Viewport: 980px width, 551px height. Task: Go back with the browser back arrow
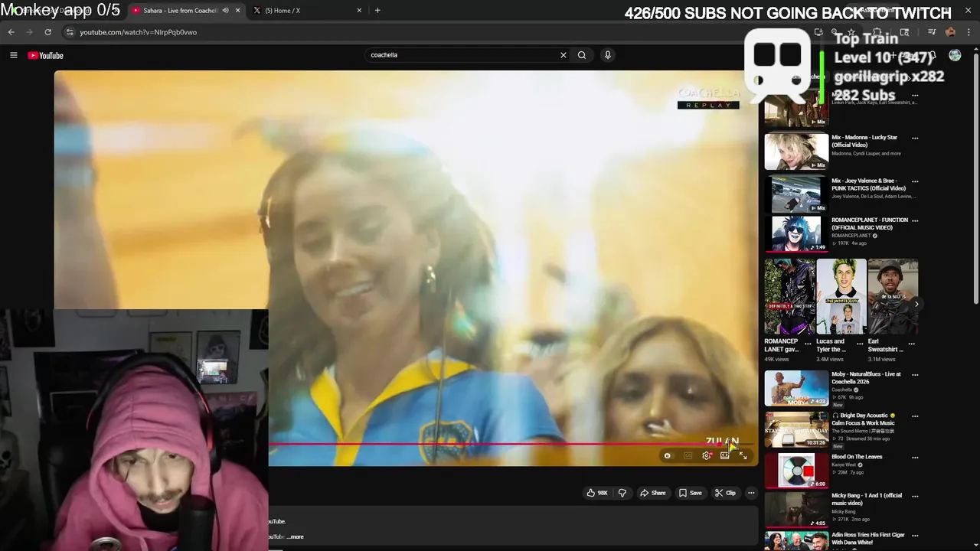[11, 32]
